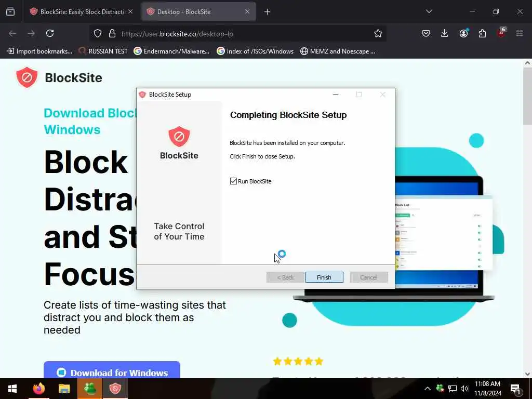The image size is (532, 399).
Task: Click Finish in BlockSite Setup
Action: 324,277
